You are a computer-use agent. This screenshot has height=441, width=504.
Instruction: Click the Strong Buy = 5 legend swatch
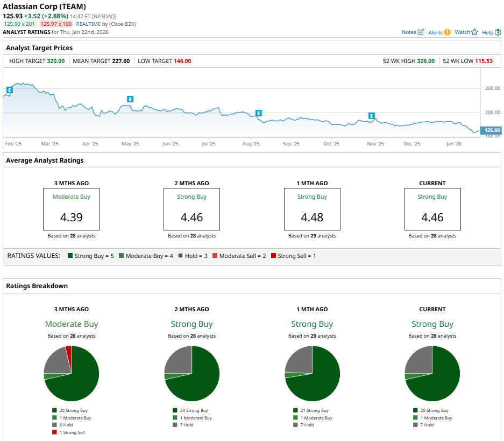coord(71,256)
